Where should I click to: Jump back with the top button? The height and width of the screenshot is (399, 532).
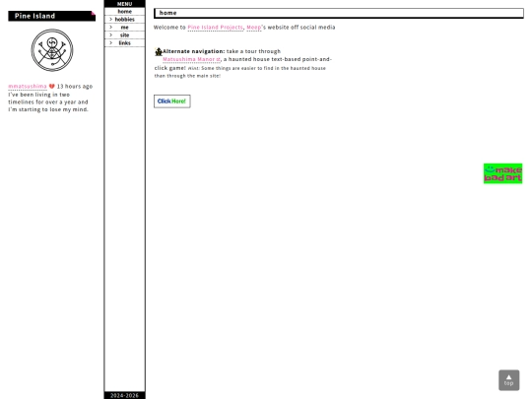tap(508, 380)
